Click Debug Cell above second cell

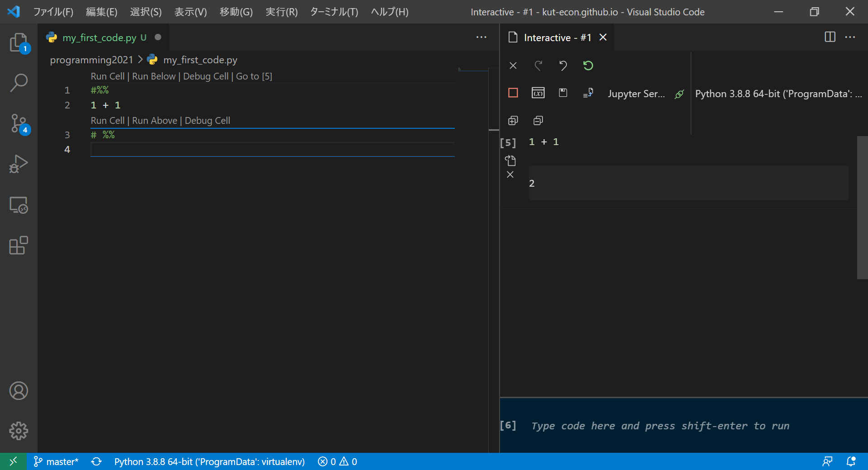point(207,121)
